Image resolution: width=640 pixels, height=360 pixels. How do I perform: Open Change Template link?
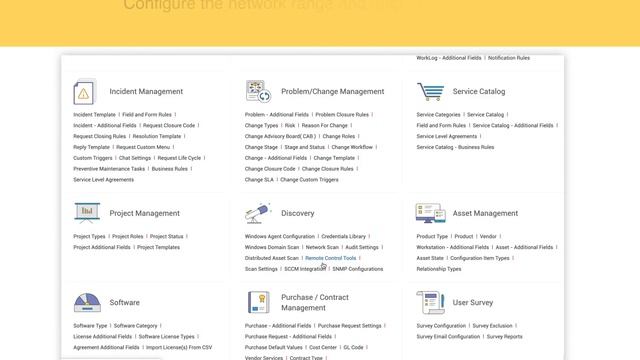334,158
